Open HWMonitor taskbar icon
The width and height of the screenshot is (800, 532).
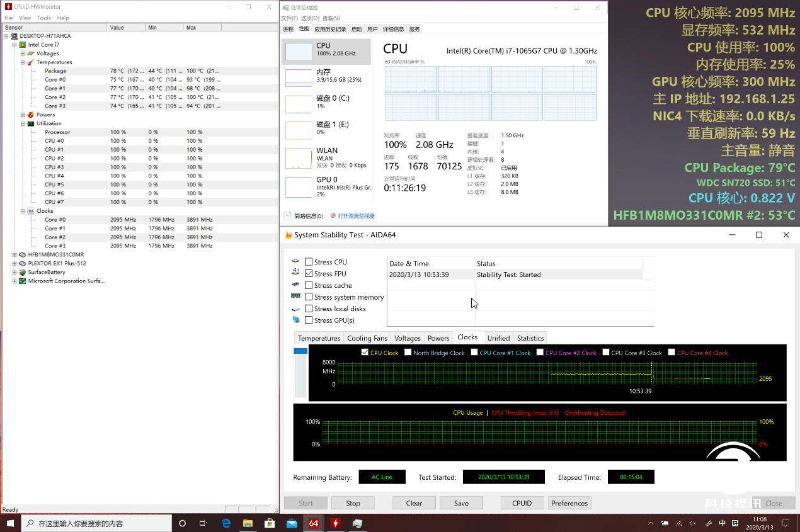[x=336, y=523]
